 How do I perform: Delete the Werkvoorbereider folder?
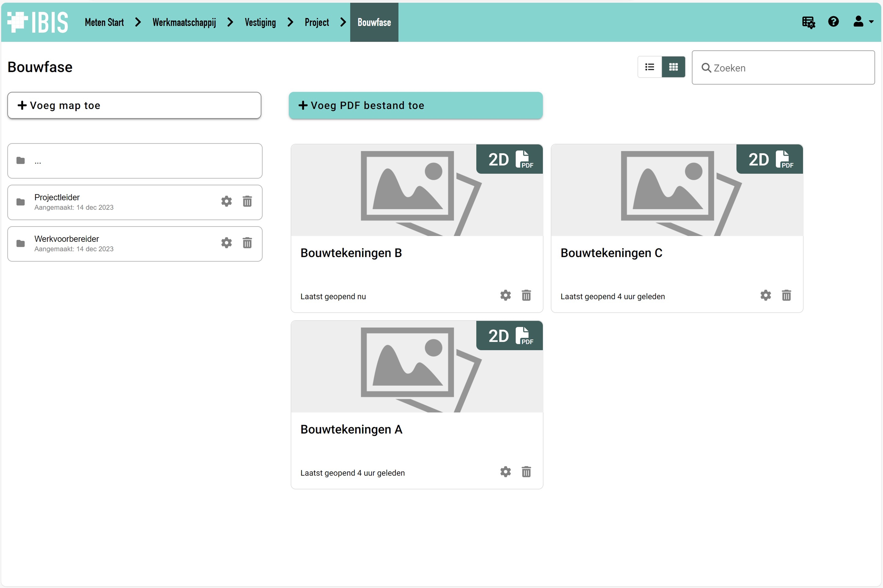coord(247,243)
